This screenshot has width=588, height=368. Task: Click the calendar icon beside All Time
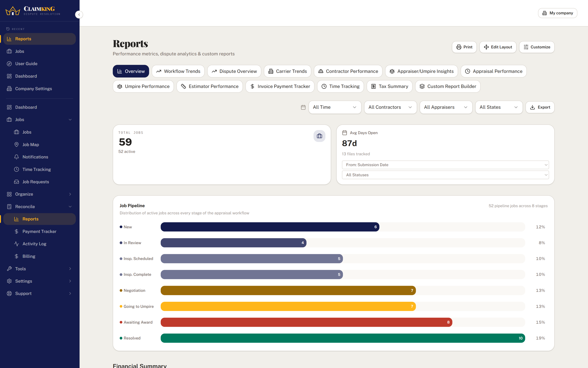(x=303, y=107)
